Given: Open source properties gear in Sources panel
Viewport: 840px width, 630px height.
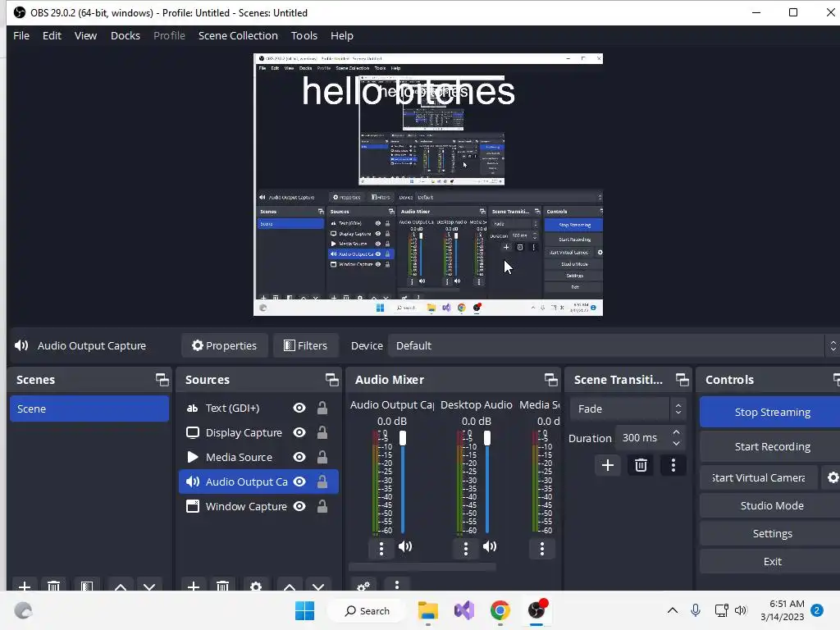Looking at the screenshot, I should 256,586.
